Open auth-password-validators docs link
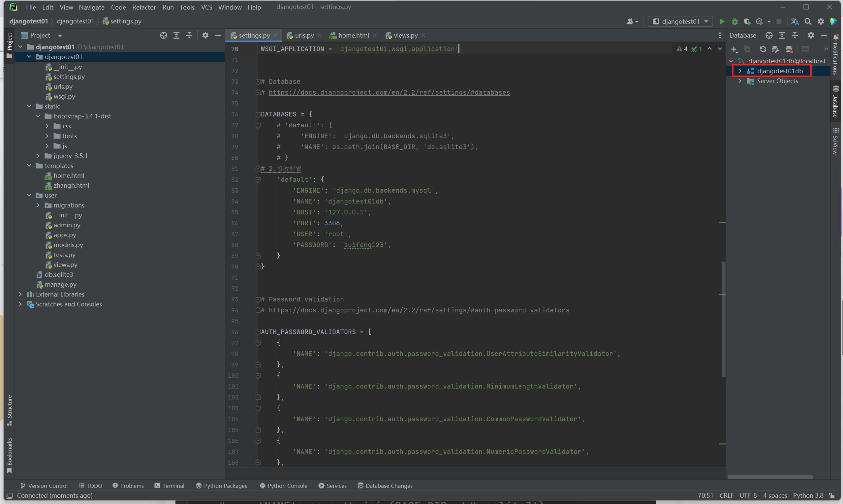This screenshot has height=504, width=843. point(419,310)
